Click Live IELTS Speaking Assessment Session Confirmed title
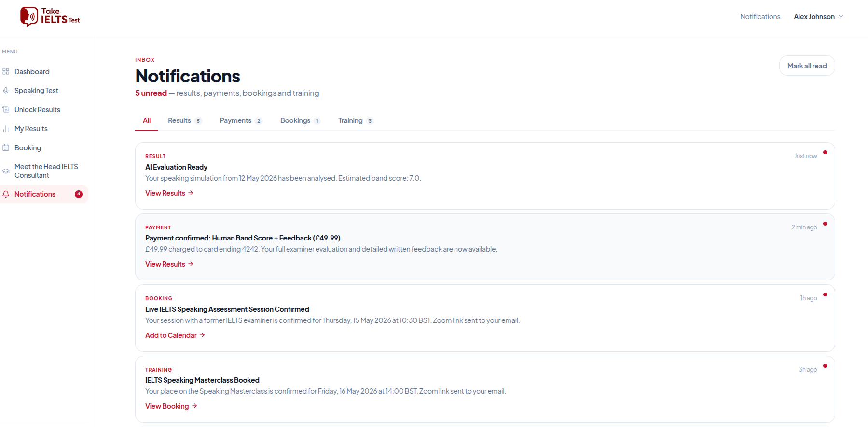The image size is (868, 427). (x=227, y=309)
